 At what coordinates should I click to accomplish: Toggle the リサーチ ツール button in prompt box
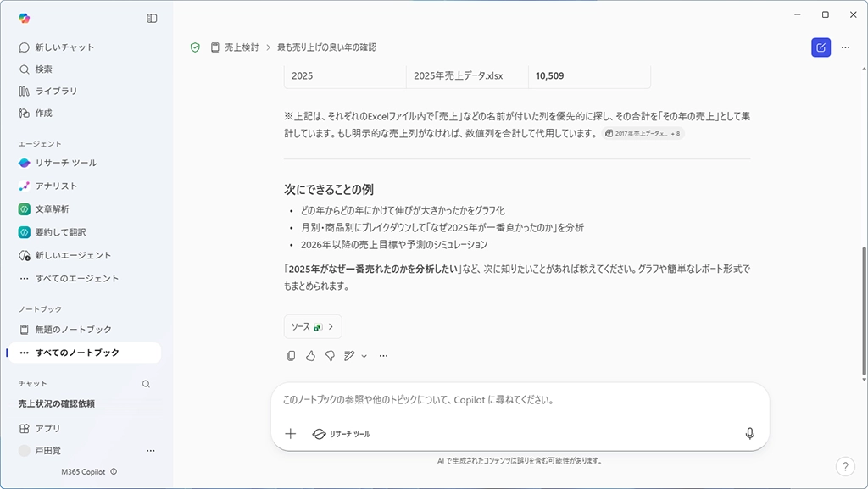pos(342,433)
